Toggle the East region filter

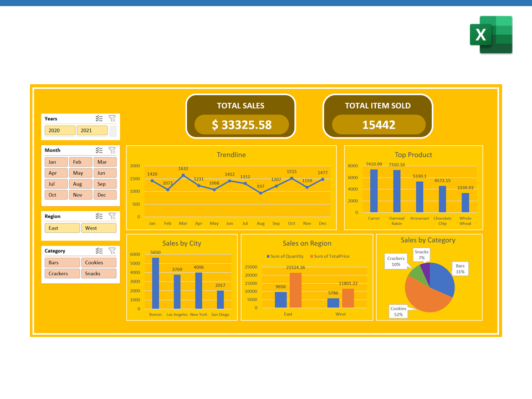(x=62, y=228)
